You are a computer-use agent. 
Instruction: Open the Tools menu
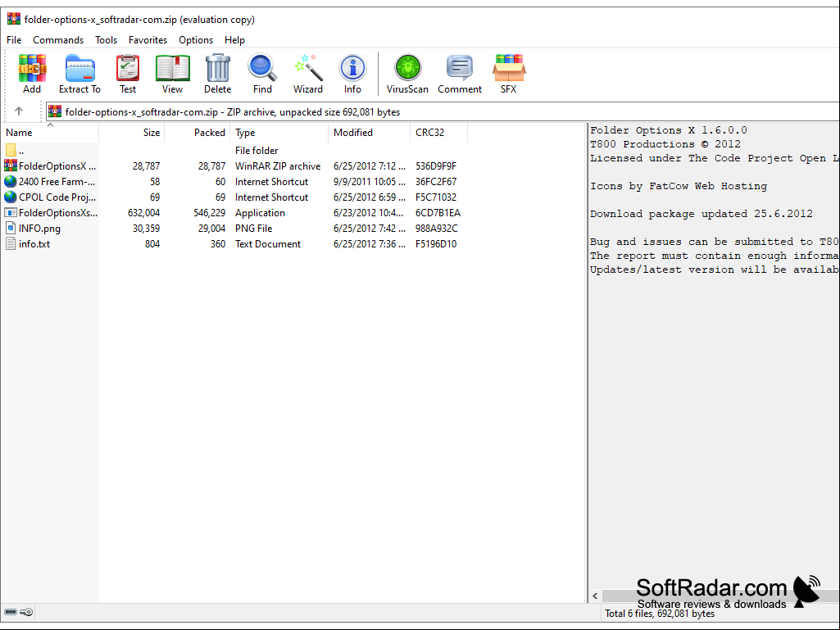[106, 40]
